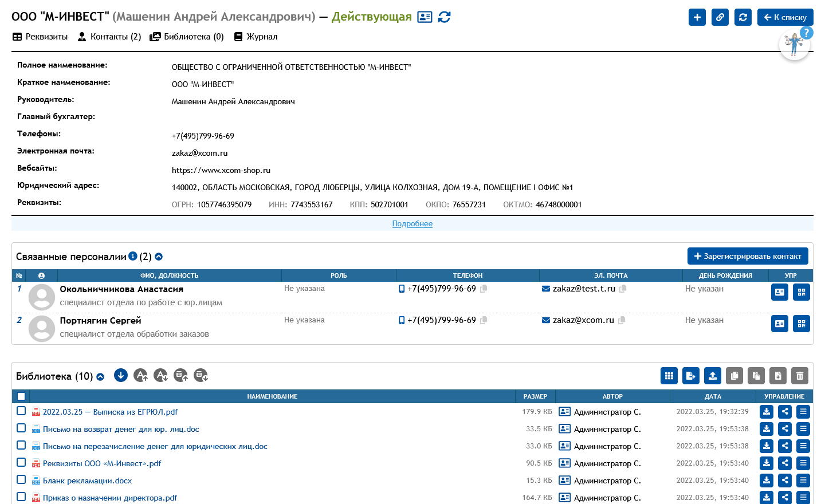This screenshot has height=504, width=825.
Task: Check the Реквизиты ООО «М-Инвест».pdf checkbox
Action: (21, 462)
